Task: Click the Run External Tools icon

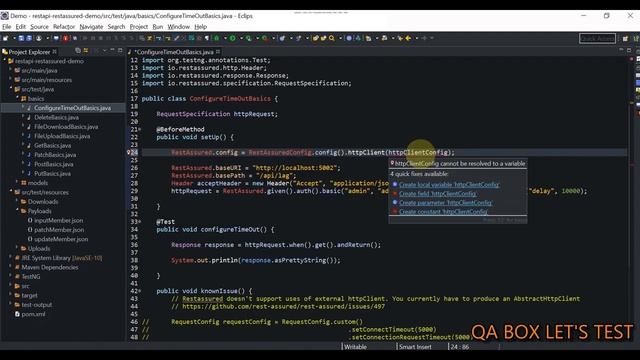Action: (x=264, y=38)
